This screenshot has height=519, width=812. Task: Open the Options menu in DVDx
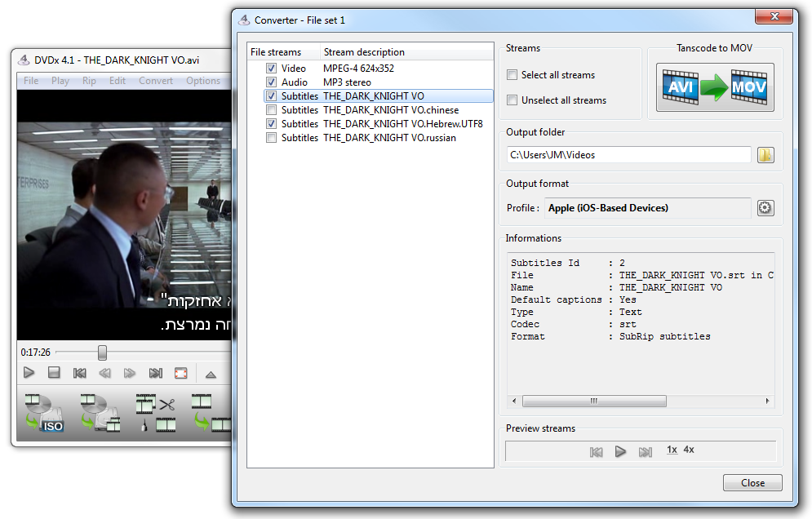[x=203, y=81]
